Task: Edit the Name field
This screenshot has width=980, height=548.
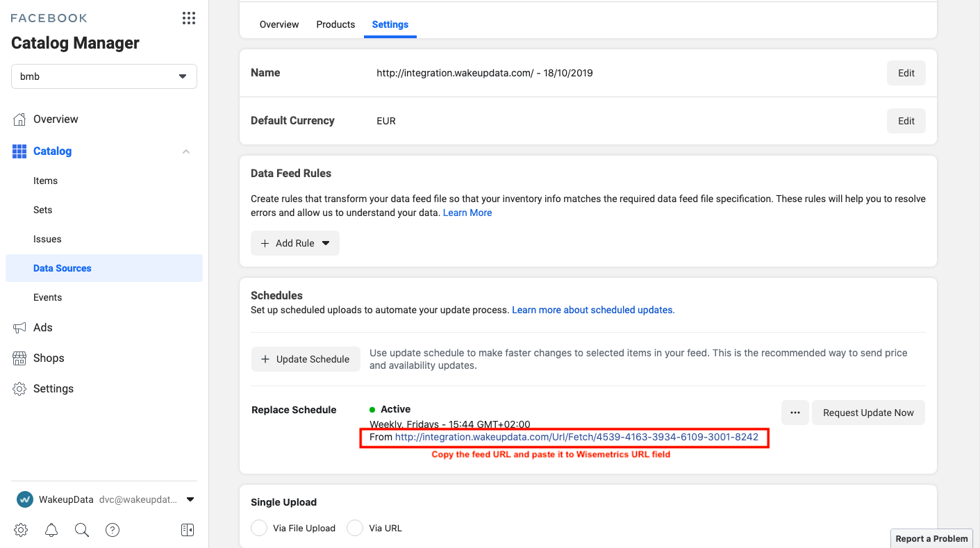Action: [906, 73]
